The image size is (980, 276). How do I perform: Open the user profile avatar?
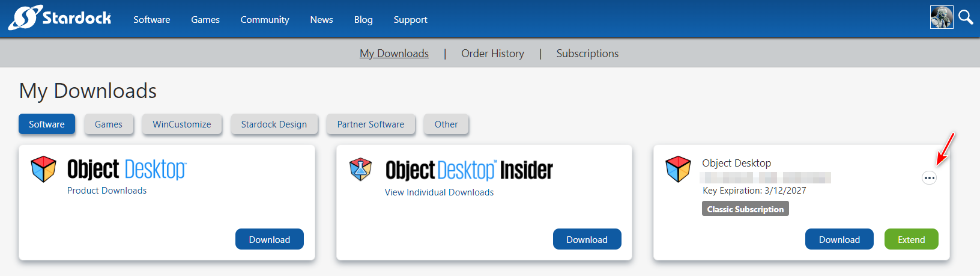(941, 17)
